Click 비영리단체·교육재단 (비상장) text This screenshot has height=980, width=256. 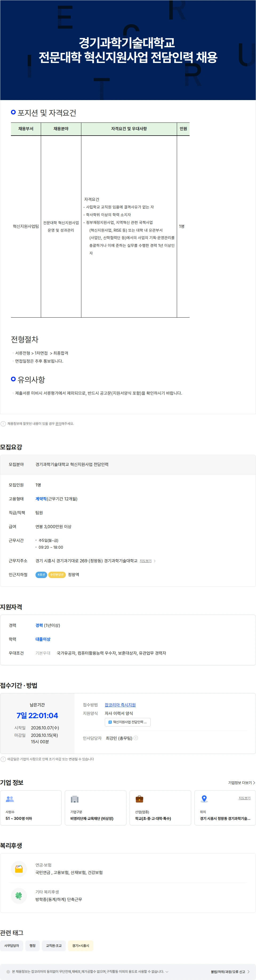[92, 818]
